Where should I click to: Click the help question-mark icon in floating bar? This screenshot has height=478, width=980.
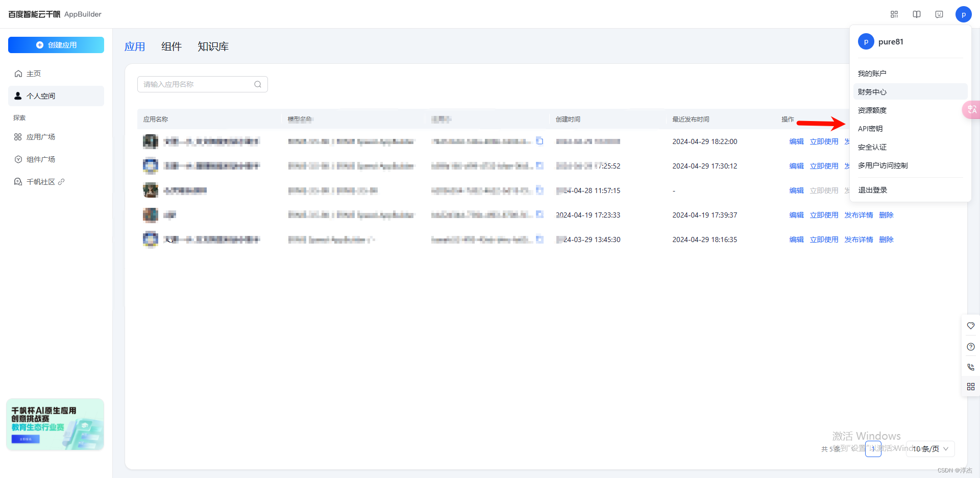coord(971,347)
